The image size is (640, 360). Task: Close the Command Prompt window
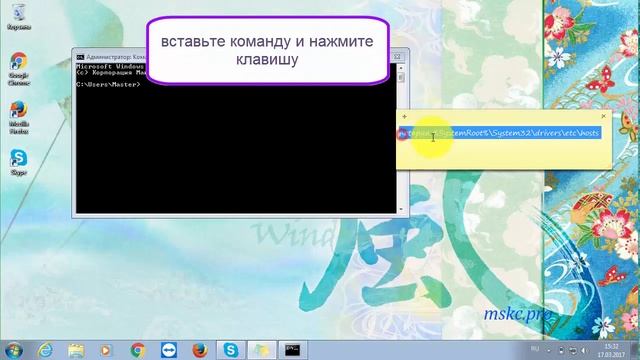pyautogui.click(x=397, y=57)
